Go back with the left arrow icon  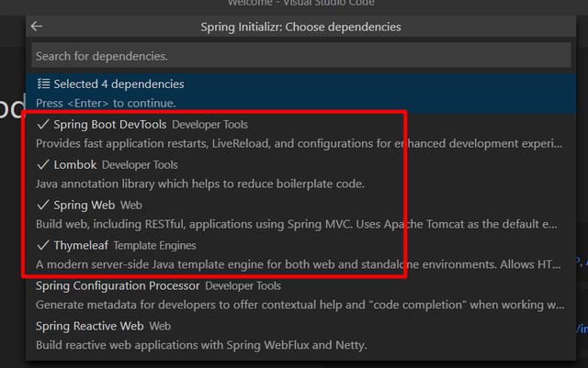tap(37, 27)
